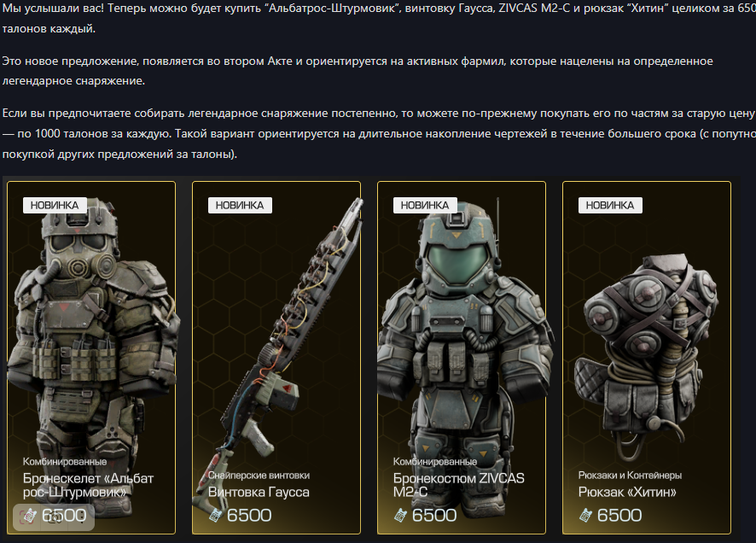The image size is (756, 543).
Task: Click the token icon beside the Винтовка Гаусса price
Action: 216,516
